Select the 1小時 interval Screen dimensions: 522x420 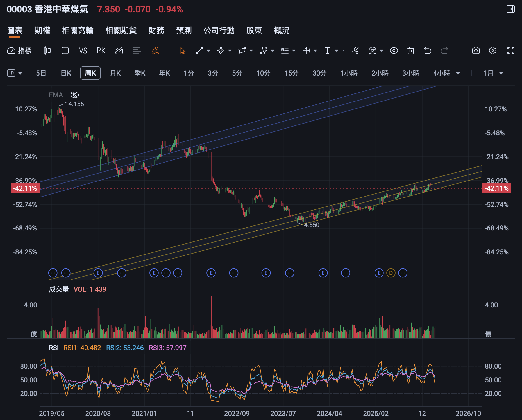click(x=349, y=73)
